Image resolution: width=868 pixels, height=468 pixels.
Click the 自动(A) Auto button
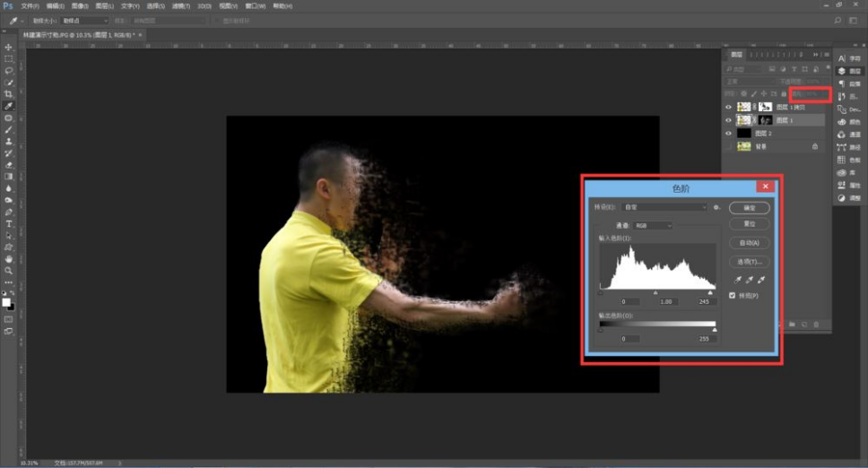[x=749, y=243]
